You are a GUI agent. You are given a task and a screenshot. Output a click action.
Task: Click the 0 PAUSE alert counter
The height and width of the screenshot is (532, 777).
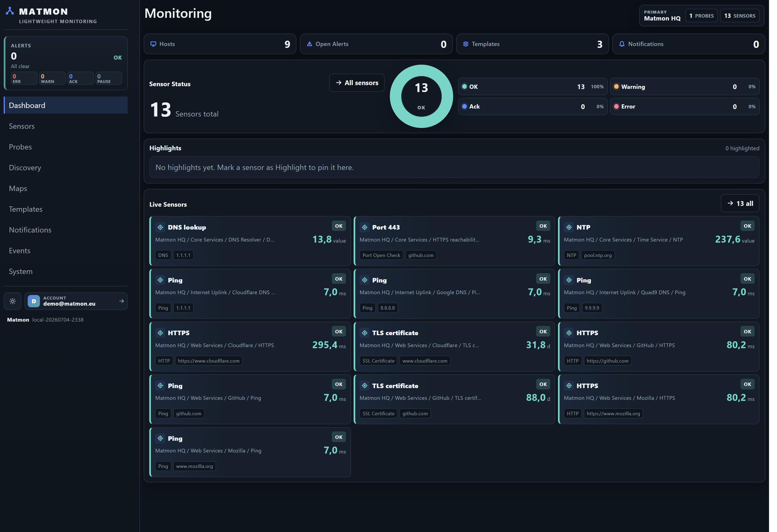point(109,78)
